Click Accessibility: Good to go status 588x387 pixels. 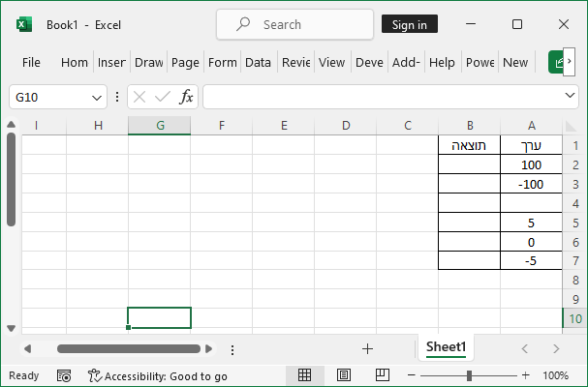(158, 375)
